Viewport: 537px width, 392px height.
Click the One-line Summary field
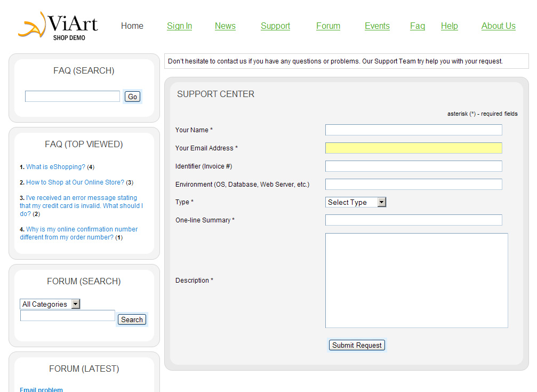pos(413,220)
